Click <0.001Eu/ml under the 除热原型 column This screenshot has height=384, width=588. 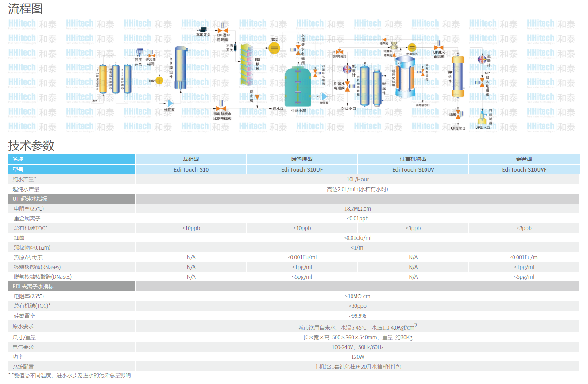(302, 257)
